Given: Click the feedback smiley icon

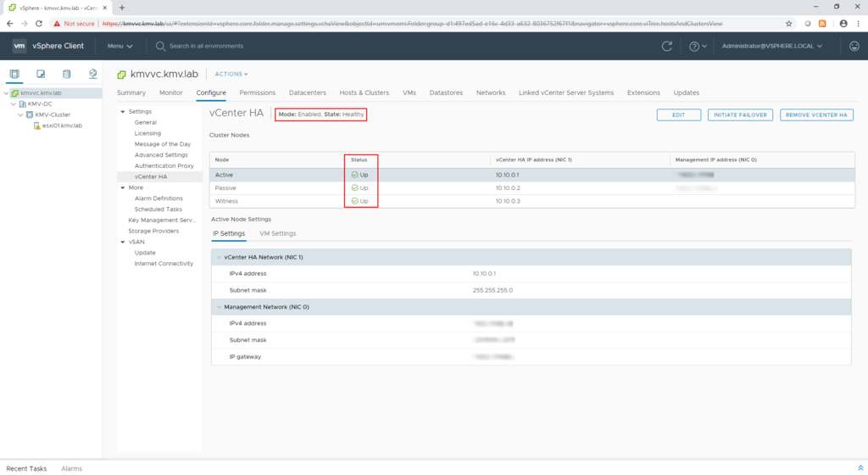Looking at the screenshot, I should pos(854,46).
